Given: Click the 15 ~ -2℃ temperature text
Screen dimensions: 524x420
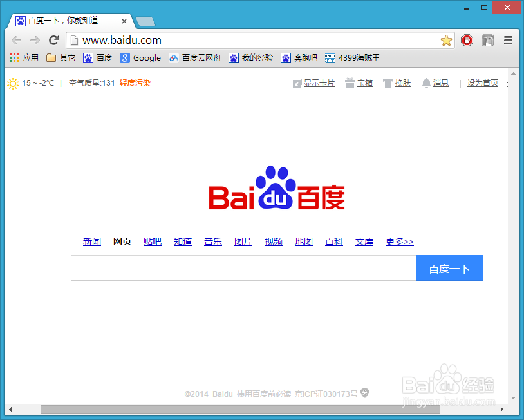Looking at the screenshot, I should (38, 83).
